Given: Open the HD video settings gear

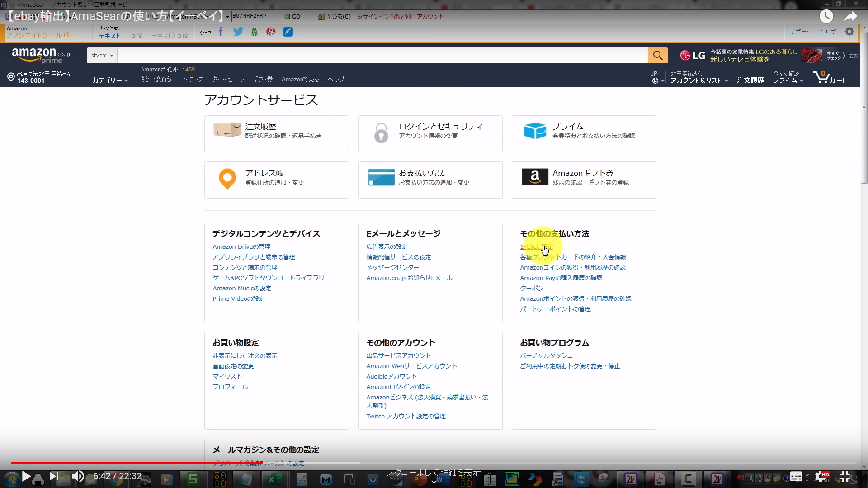Looking at the screenshot, I should point(821,477).
